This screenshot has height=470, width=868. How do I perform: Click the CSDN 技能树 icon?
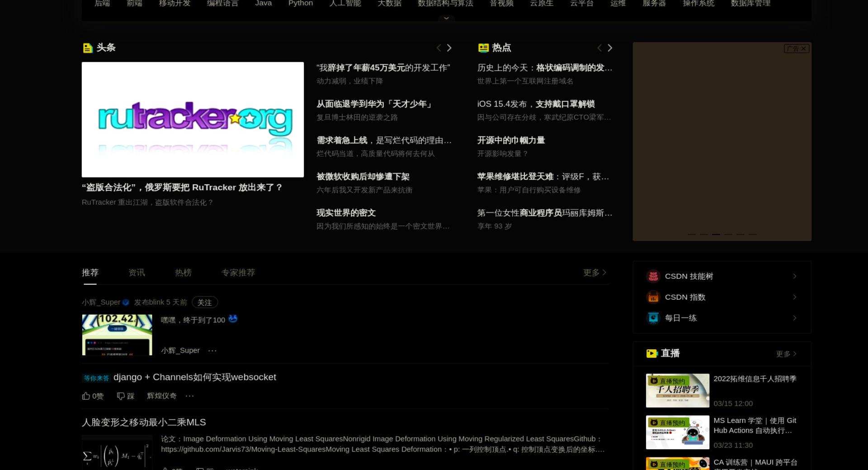tap(653, 276)
